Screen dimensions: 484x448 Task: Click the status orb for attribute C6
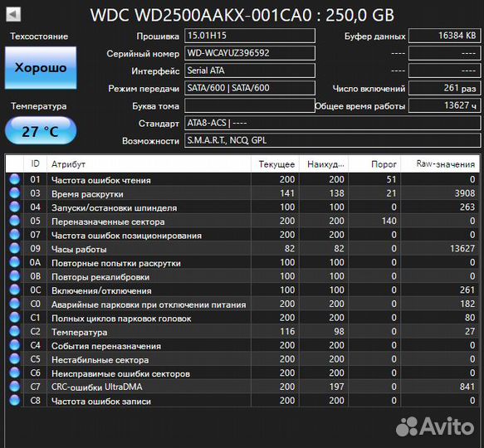(14, 373)
